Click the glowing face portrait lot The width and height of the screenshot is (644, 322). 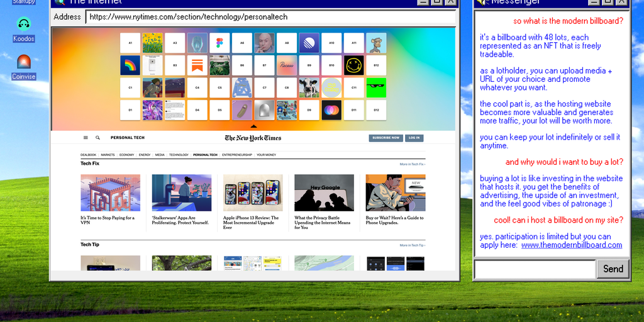197,43
